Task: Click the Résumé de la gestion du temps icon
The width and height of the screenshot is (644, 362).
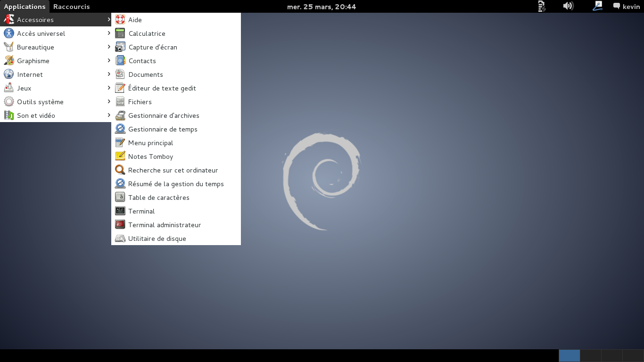Action: pyautogui.click(x=120, y=184)
